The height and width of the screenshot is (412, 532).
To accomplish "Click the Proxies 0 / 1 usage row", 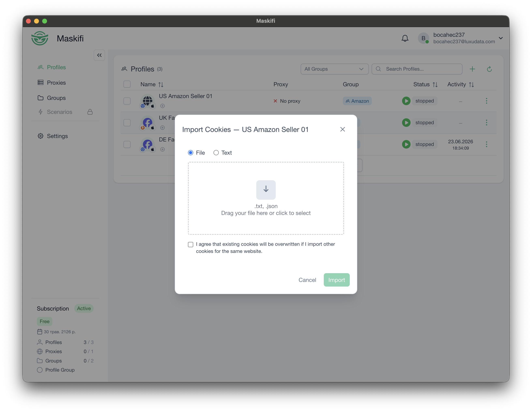I will pyautogui.click(x=65, y=352).
